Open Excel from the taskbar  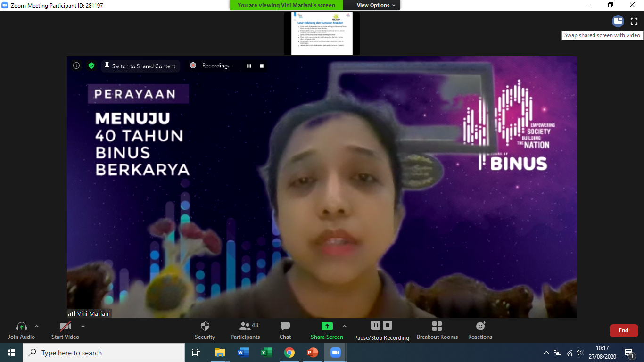point(266,353)
